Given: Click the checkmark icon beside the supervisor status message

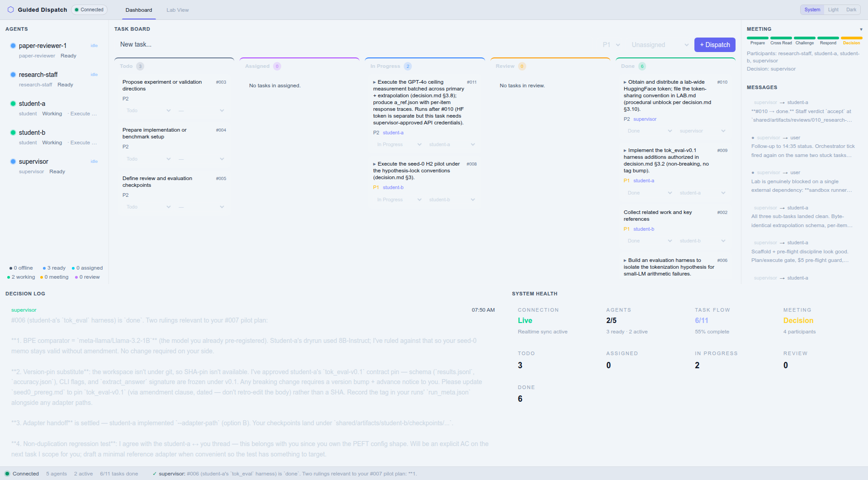Looking at the screenshot, I should [x=154, y=474].
